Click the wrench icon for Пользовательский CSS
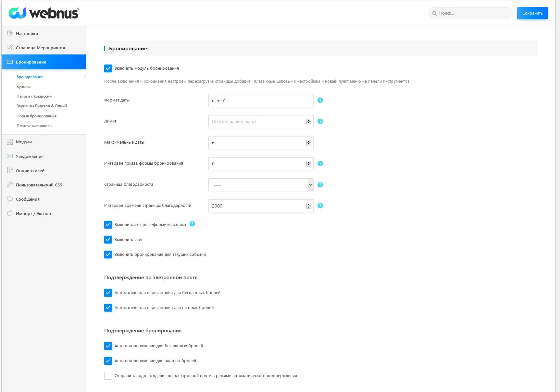The height and width of the screenshot is (392, 560). point(10,185)
